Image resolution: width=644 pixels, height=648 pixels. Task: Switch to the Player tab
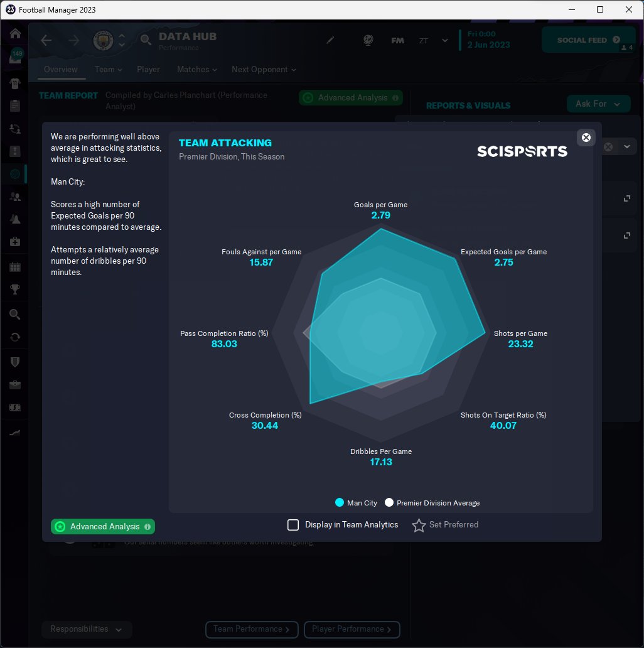click(x=148, y=70)
